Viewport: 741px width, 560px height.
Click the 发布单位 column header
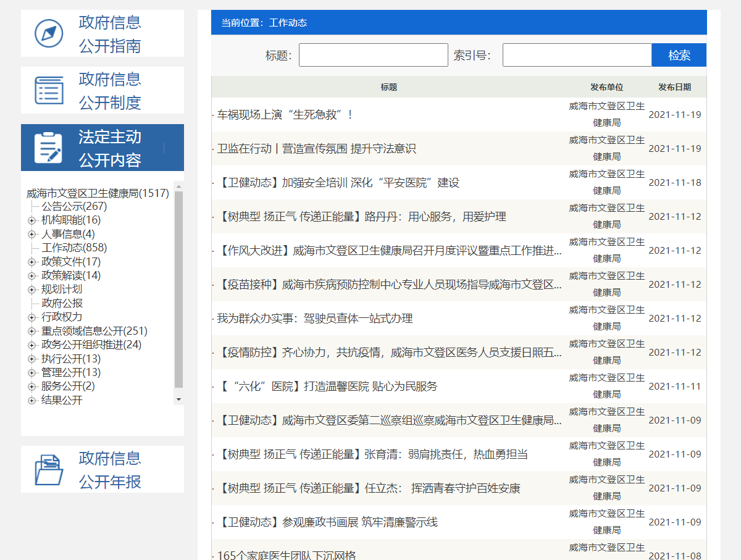coord(606,87)
